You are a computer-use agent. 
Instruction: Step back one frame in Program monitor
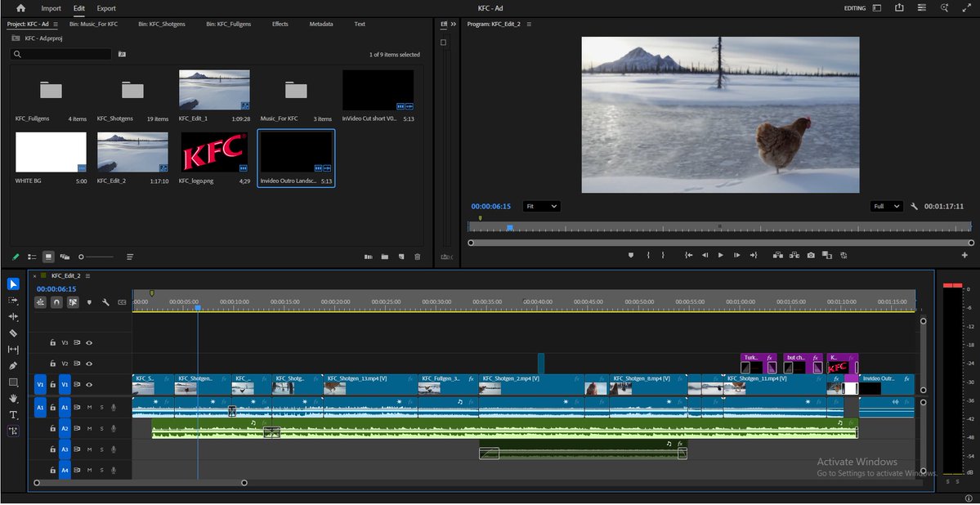(x=705, y=255)
